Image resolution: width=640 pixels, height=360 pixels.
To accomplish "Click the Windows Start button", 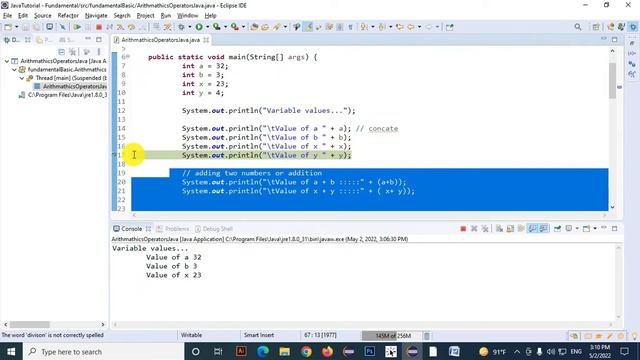I will point(11,351).
